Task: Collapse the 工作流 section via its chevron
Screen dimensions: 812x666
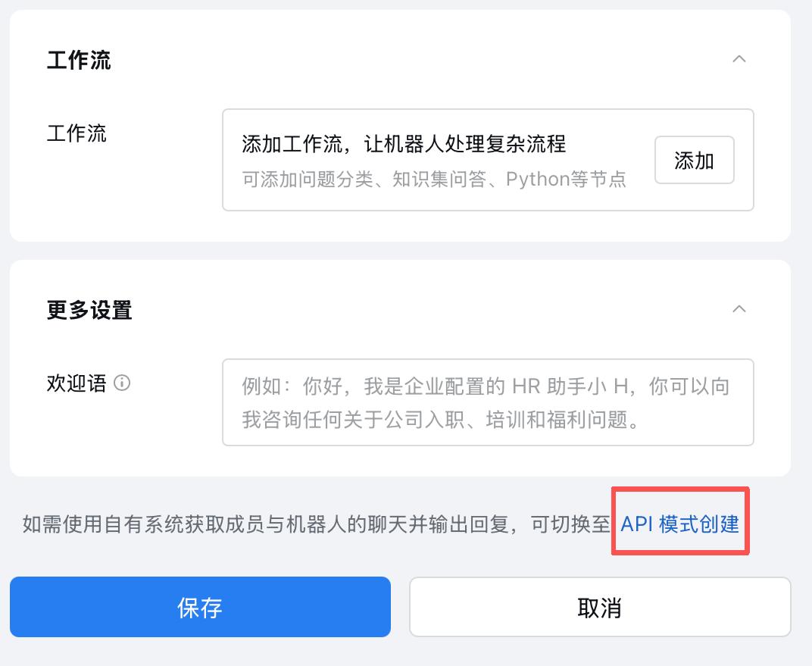Action: coord(739,59)
